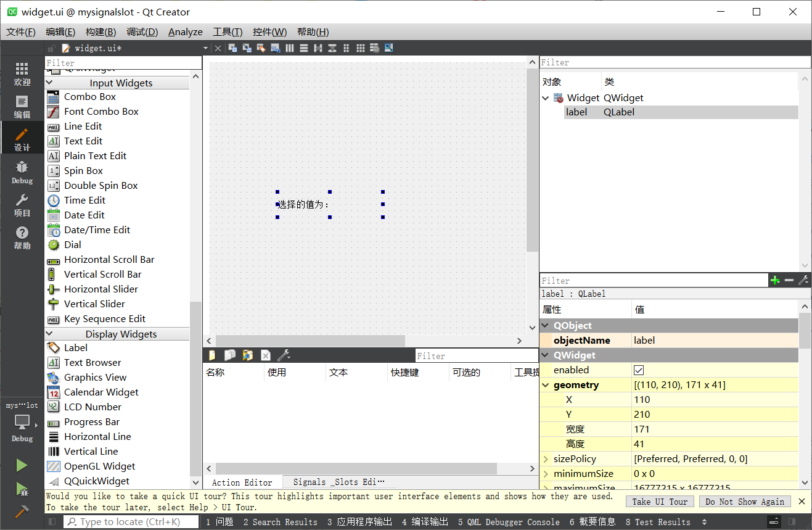Open property editor wrench settings
The image size is (812, 530).
click(x=803, y=280)
